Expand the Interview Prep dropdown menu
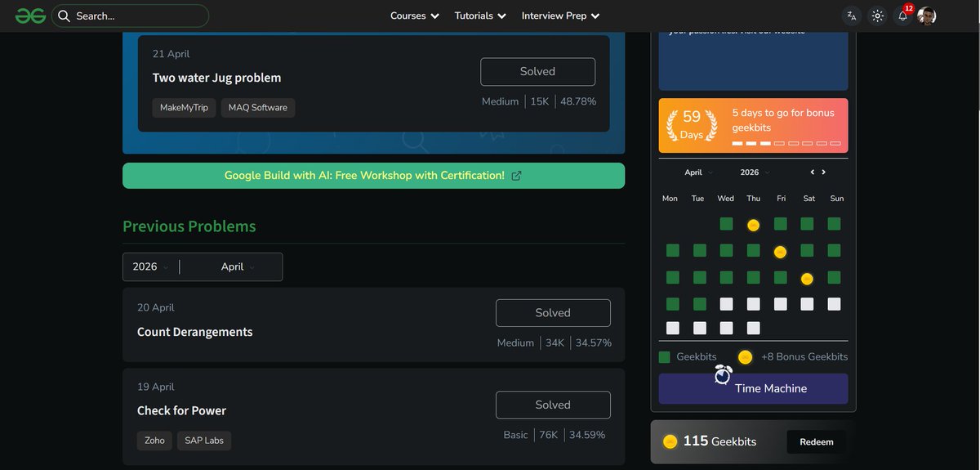Viewport: 980px width, 470px height. pyautogui.click(x=561, y=16)
